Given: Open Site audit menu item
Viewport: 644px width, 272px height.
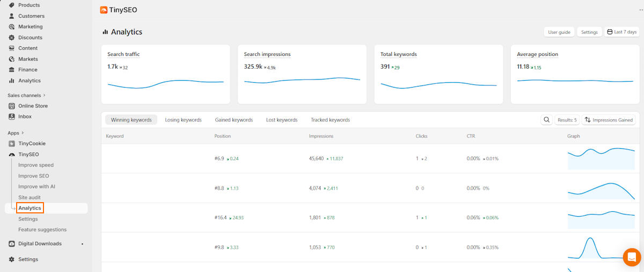Looking at the screenshot, I should (x=30, y=197).
